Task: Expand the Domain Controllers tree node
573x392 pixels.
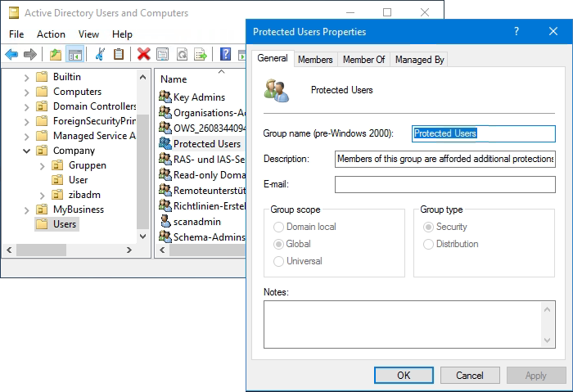Action: 26,107
